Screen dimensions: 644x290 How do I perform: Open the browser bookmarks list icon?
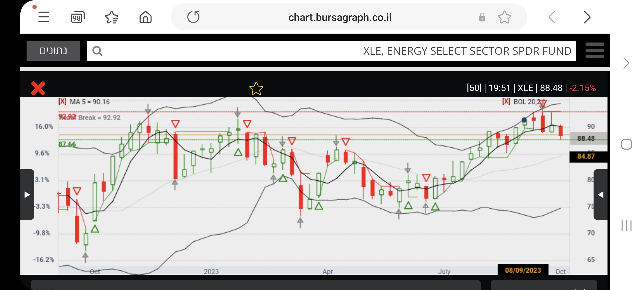point(112,17)
